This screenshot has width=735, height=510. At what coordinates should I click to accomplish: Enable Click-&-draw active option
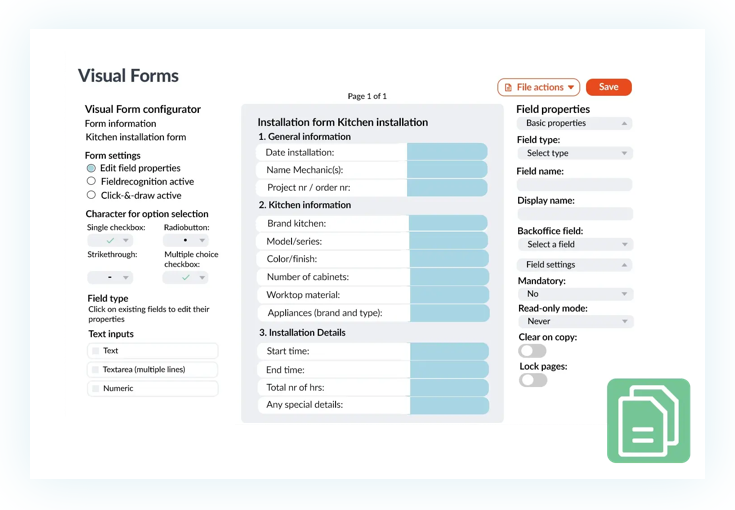click(x=91, y=195)
